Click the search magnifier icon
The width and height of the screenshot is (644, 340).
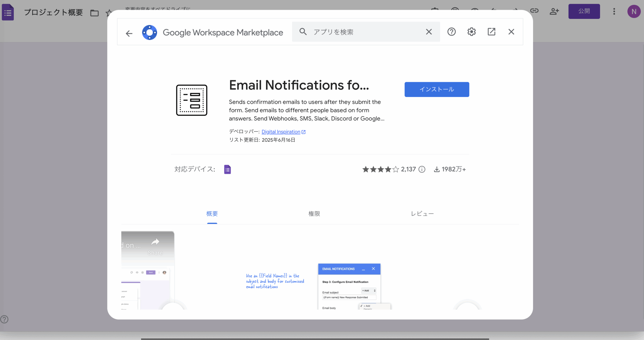[x=303, y=32]
